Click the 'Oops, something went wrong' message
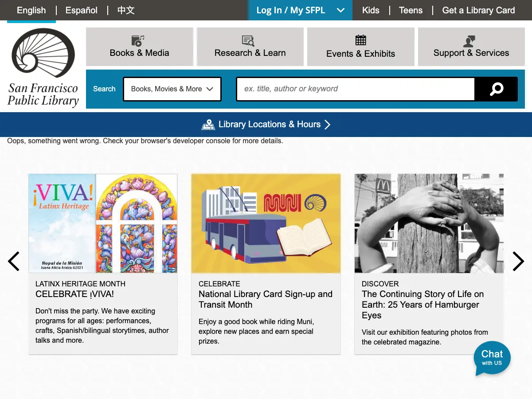This screenshot has width=532, height=399. click(145, 141)
